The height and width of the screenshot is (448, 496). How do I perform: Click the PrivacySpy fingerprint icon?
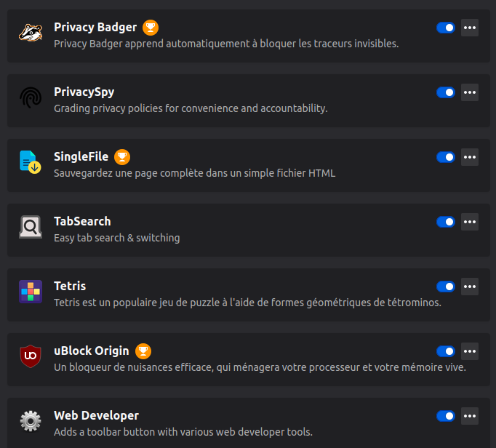(x=30, y=98)
